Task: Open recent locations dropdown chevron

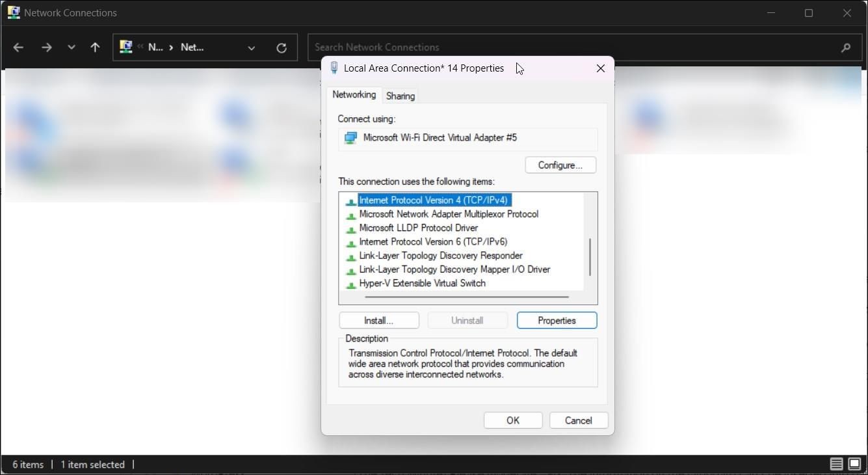Action: [x=72, y=47]
